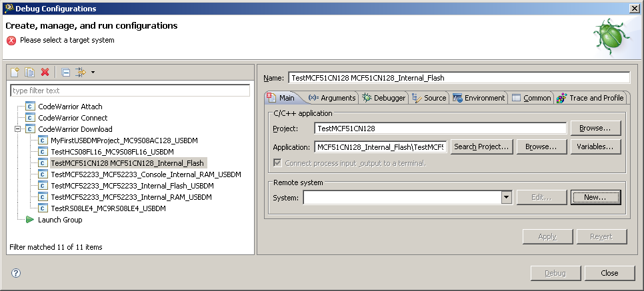Screen dimensions: 644x291
Task: Select TestHCS08FL16_MC9S08FL16_USBDM configuration
Action: click(112, 151)
